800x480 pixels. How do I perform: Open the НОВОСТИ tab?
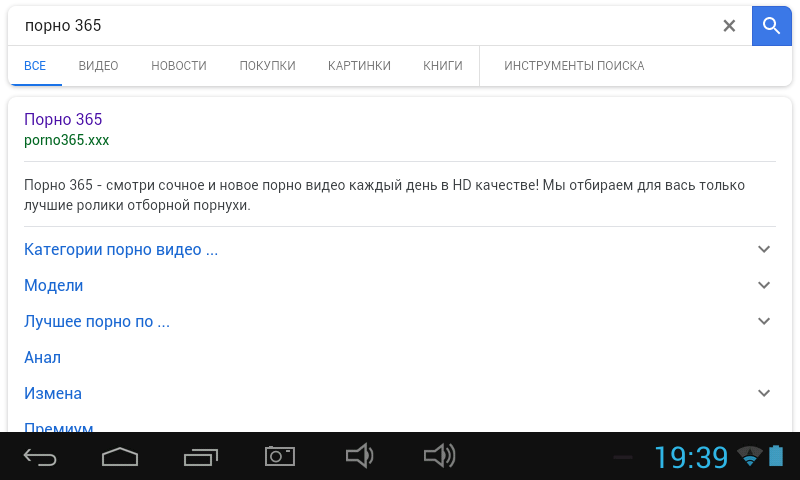click(179, 66)
